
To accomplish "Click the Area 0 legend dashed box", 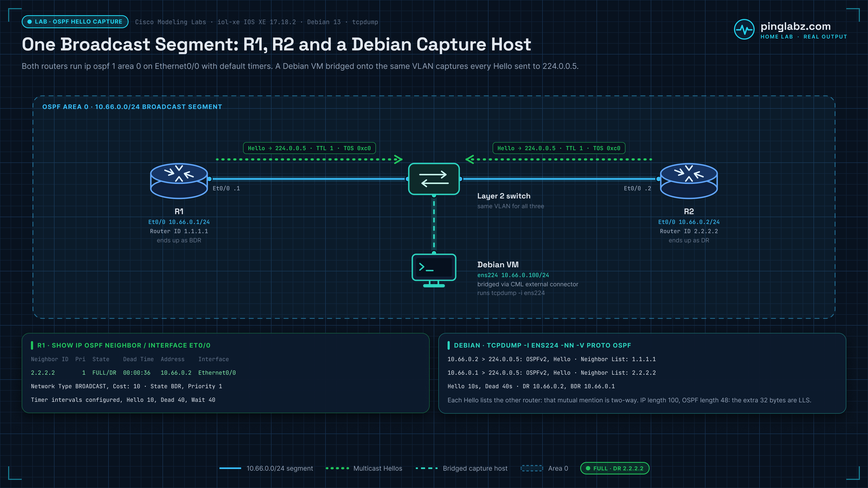I will pos(532,468).
